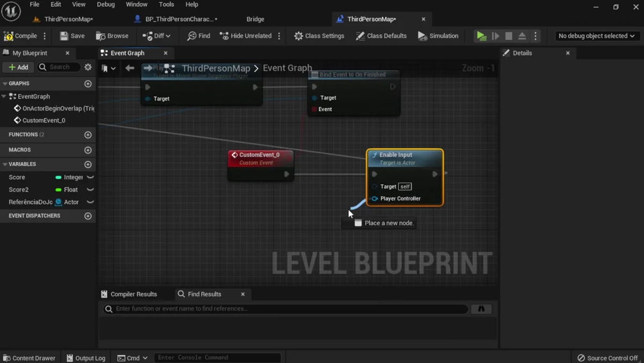Open Compile options three-dot menu

(x=45, y=36)
